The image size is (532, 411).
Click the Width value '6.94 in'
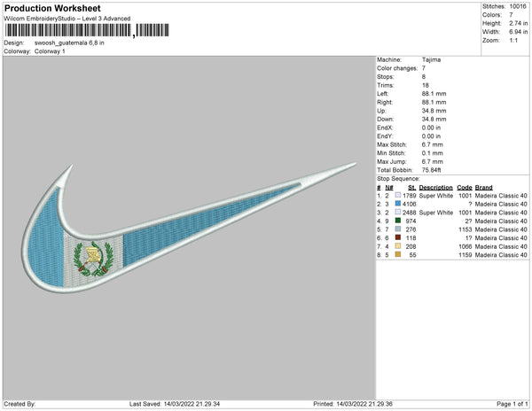coord(518,32)
